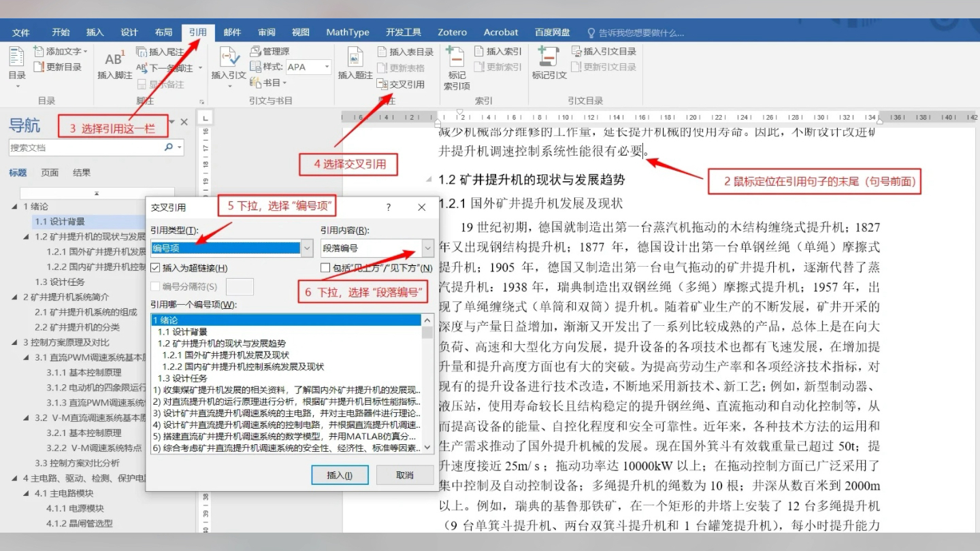Collapse document heading 1.2 矿井提升机的现状与发展趋势 triangle
This screenshot has width=980, height=551.
click(428, 180)
